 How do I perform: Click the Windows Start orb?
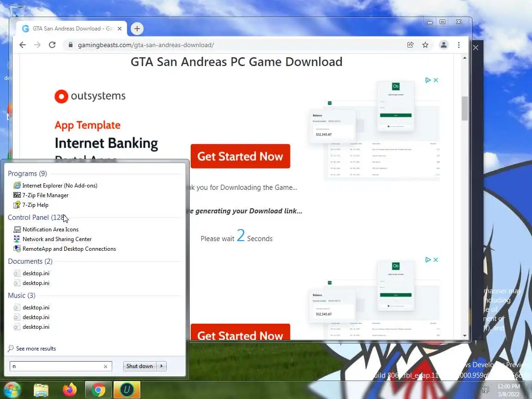[x=12, y=389]
